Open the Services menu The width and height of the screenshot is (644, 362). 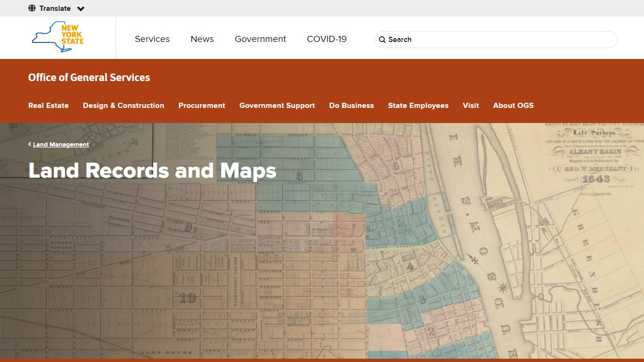(152, 39)
